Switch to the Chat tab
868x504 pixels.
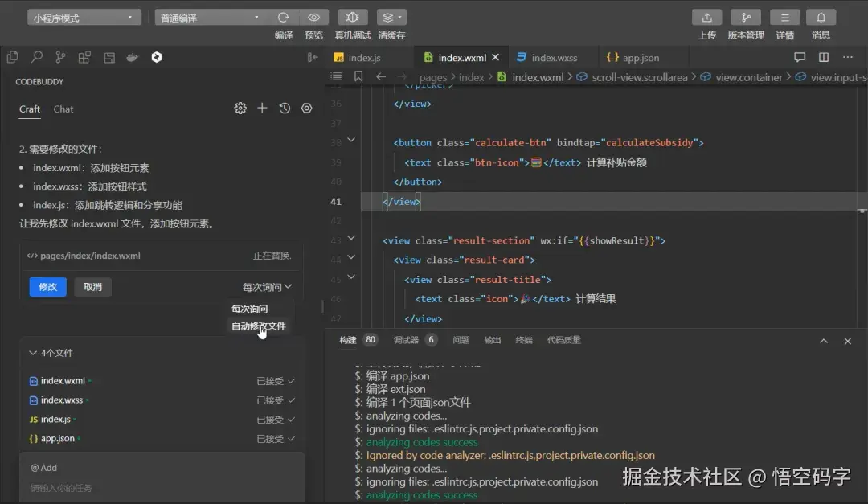click(x=63, y=109)
